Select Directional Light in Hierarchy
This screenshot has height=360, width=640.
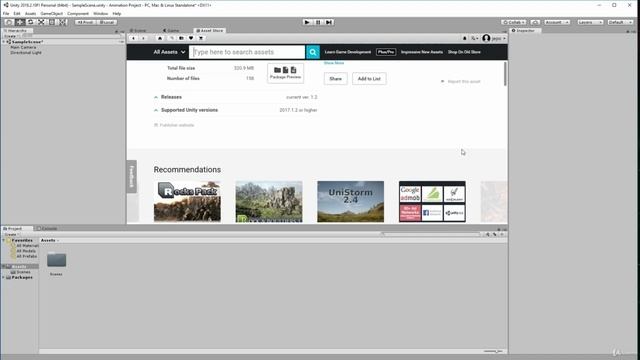(x=26, y=53)
